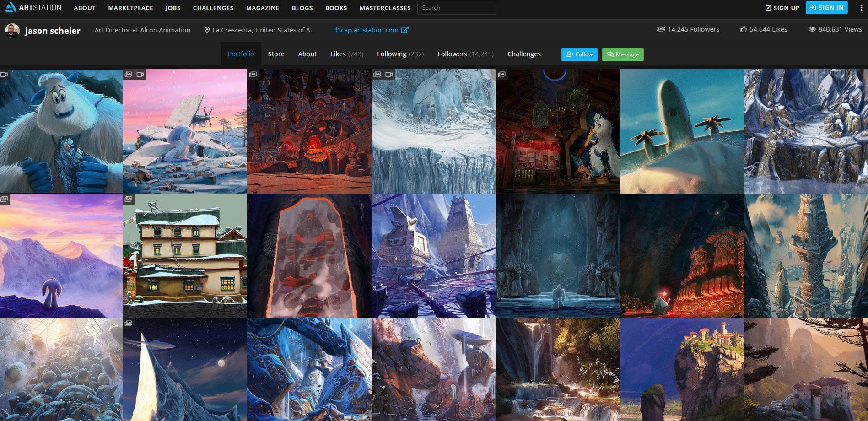868x421 pixels.
Task: Open the Blogs section
Action: [x=302, y=8]
